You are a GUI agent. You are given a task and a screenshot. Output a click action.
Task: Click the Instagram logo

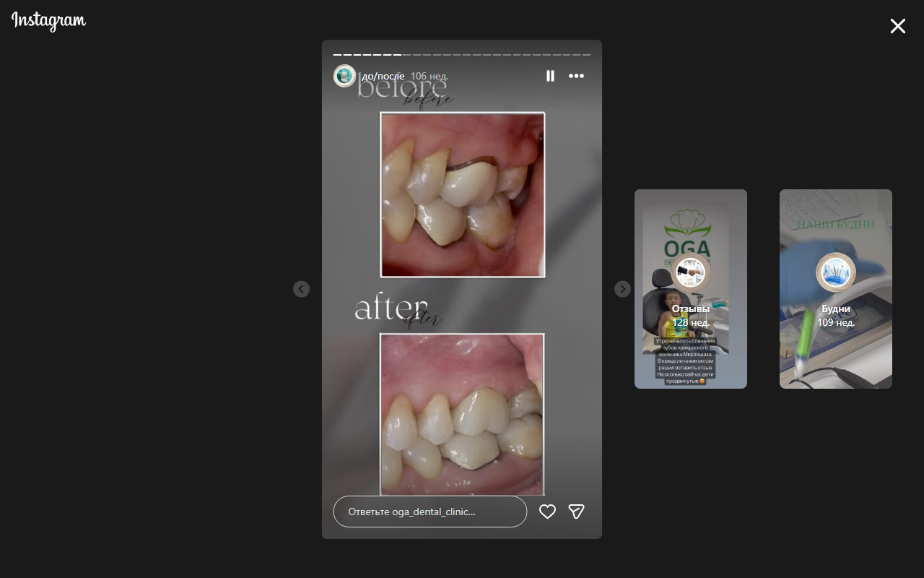click(x=48, y=21)
